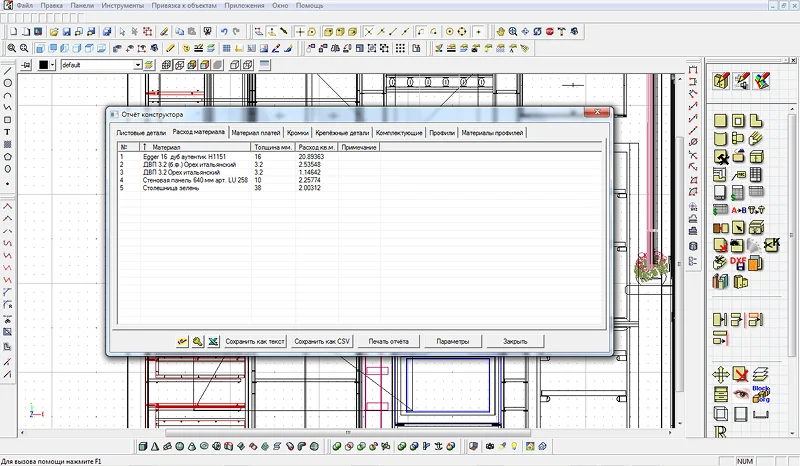Click the Block org icon
The width and height of the screenshot is (800, 466).
click(760, 392)
